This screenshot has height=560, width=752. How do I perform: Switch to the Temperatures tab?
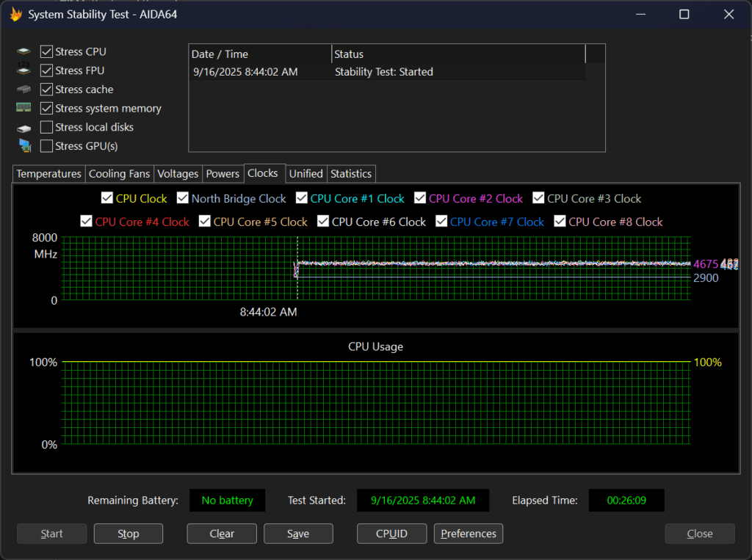tap(49, 173)
